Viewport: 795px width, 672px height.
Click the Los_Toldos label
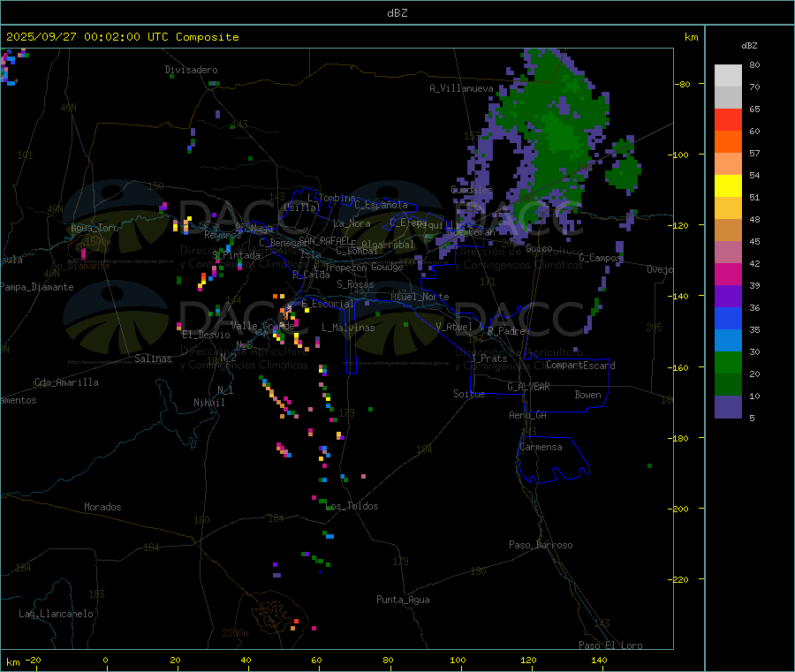[x=352, y=506]
